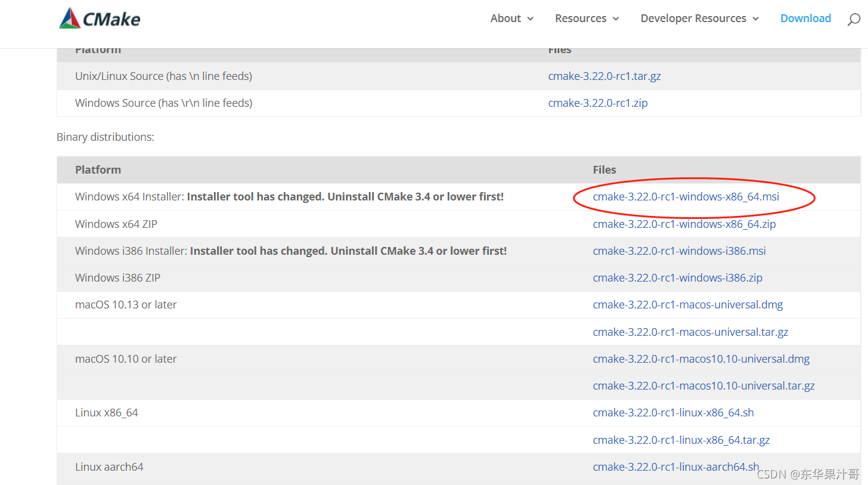Screen dimensions: 868x485
Task: Click the binary table 'Platform' header
Action: click(98, 170)
